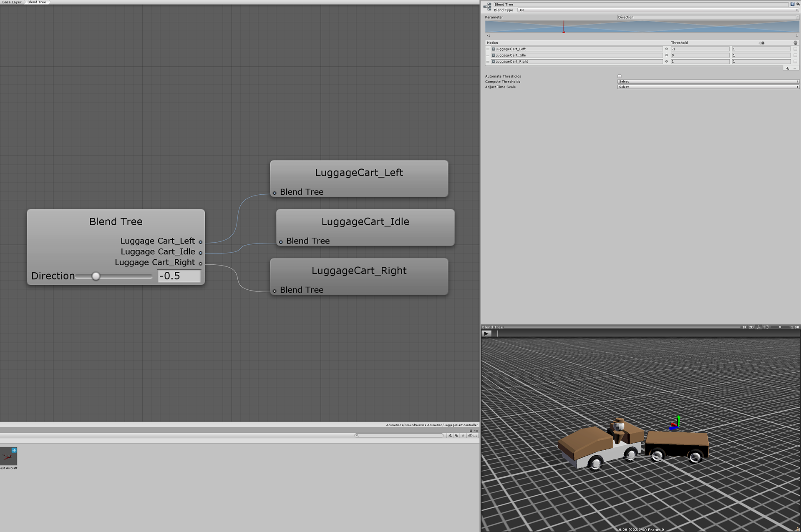Open the inspector gear settings menu

(798, 4)
